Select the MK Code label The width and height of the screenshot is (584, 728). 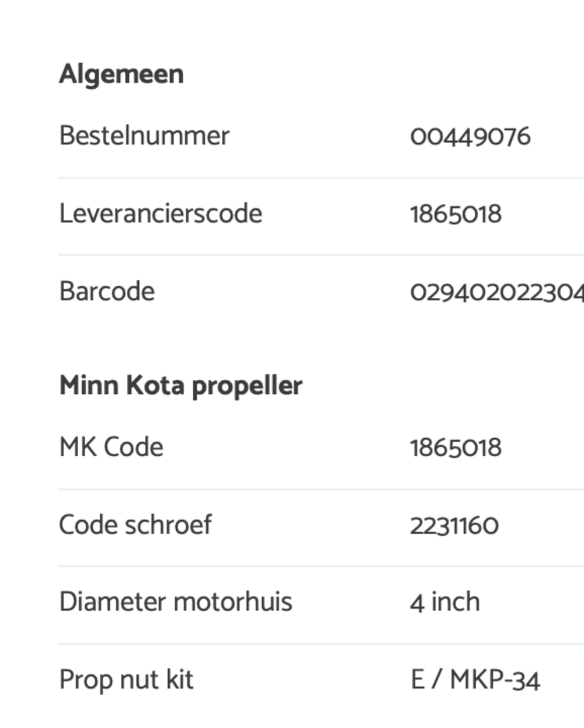(112, 447)
